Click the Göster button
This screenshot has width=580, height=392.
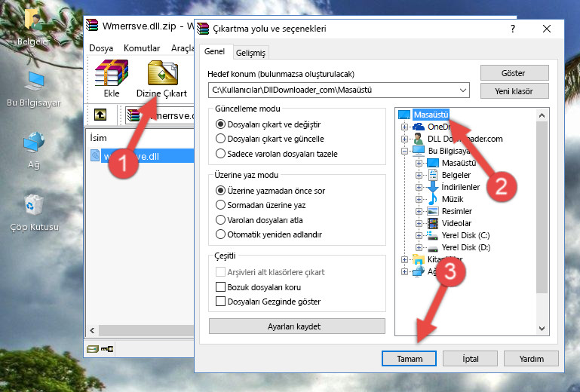pos(514,73)
